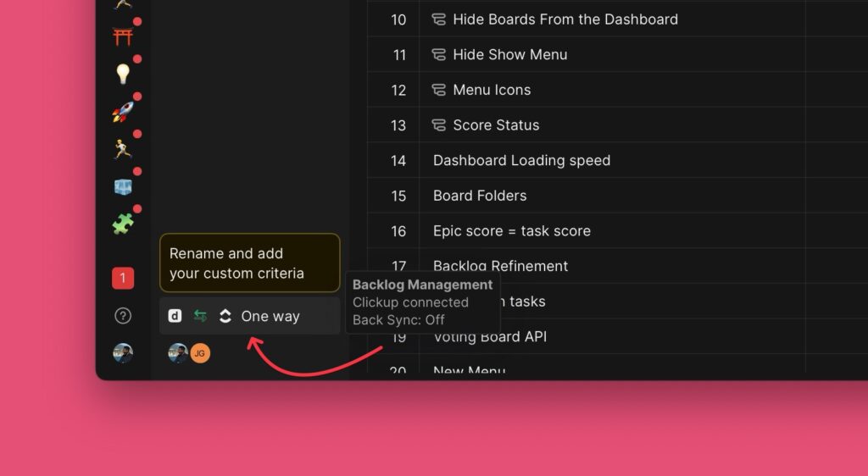Click the white 'd' integration icon
The height and width of the screenshot is (476, 868).
[175, 316]
